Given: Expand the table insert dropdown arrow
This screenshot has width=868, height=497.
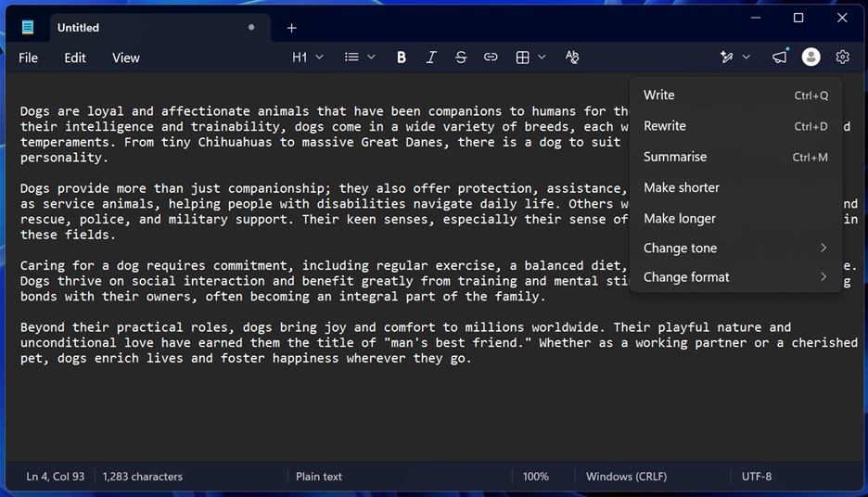Looking at the screenshot, I should [542, 57].
